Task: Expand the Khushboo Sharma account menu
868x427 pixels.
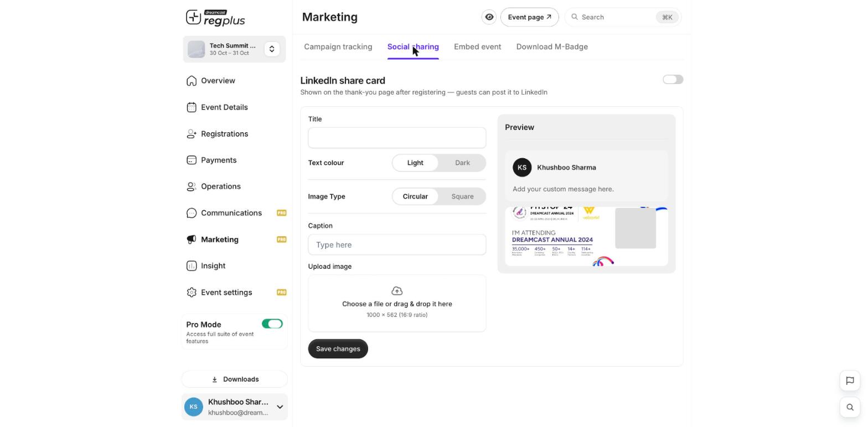Action: (280, 407)
